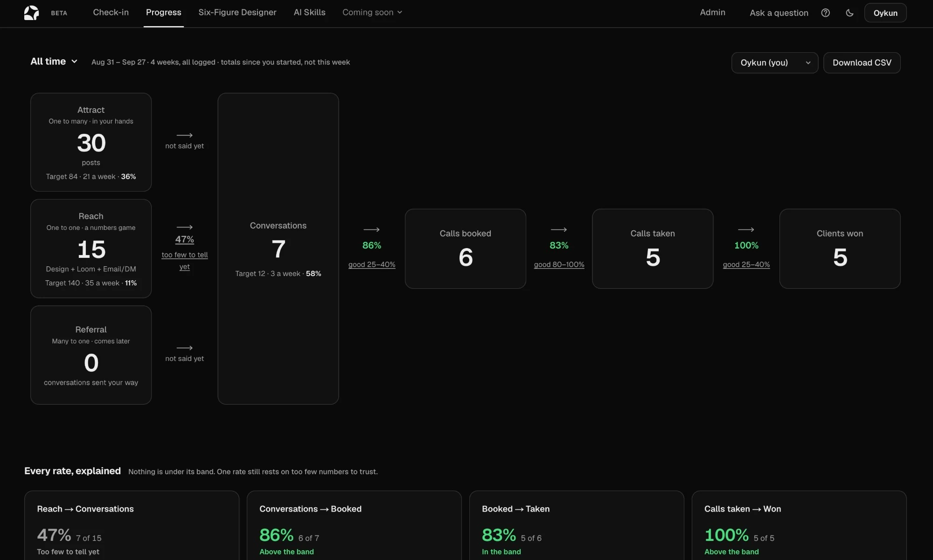Click the "good 80–100%" link
Image resolution: width=933 pixels, height=560 pixels.
pos(559,264)
